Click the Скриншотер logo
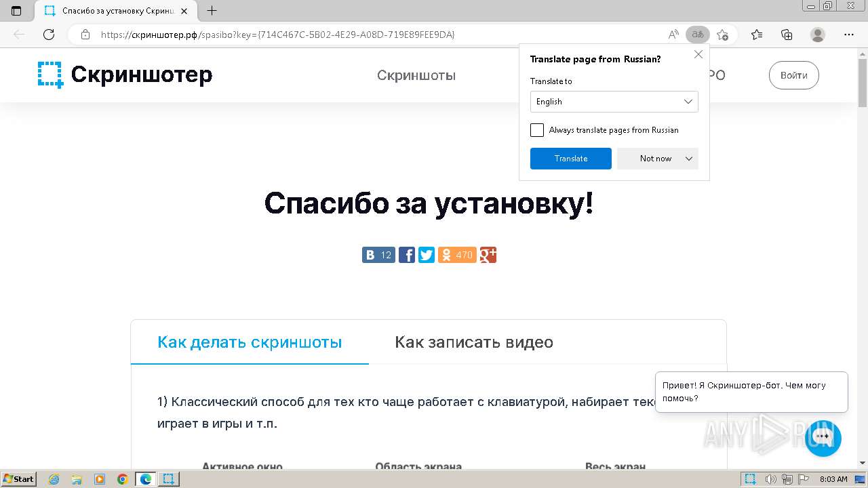868x488 pixels. 125,75
